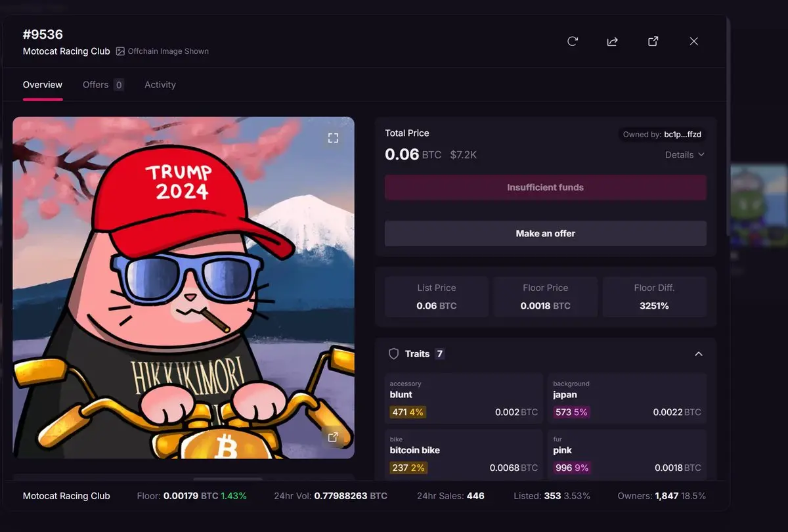
Task: Select the fur pink trait card
Action: click(627, 454)
